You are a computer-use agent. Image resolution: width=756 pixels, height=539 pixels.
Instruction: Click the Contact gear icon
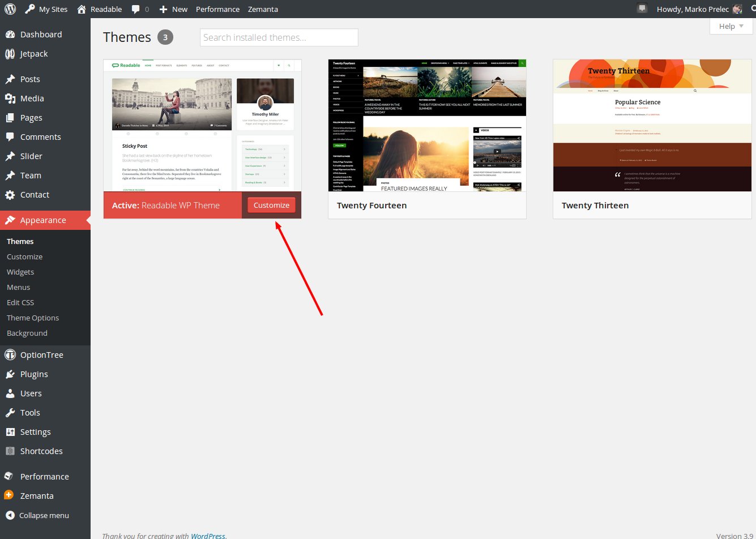point(10,195)
